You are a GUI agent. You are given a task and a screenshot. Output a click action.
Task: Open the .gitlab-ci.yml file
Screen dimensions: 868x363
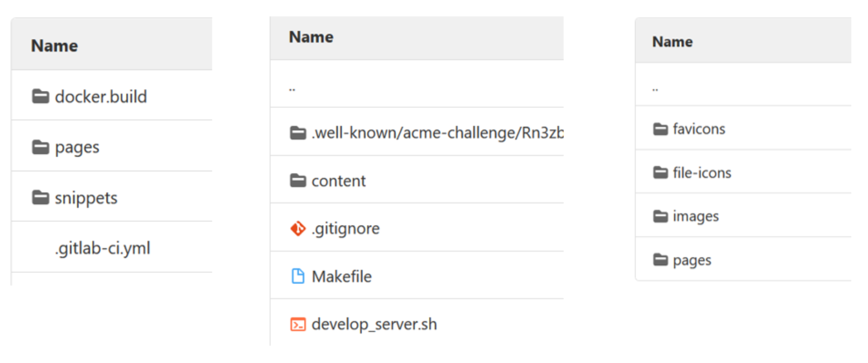pos(103,246)
